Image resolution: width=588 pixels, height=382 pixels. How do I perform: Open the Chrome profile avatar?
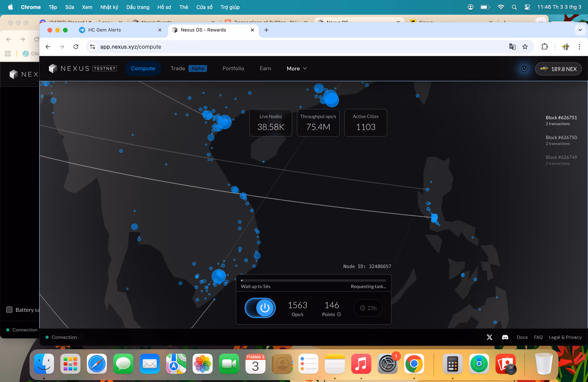tap(565, 47)
